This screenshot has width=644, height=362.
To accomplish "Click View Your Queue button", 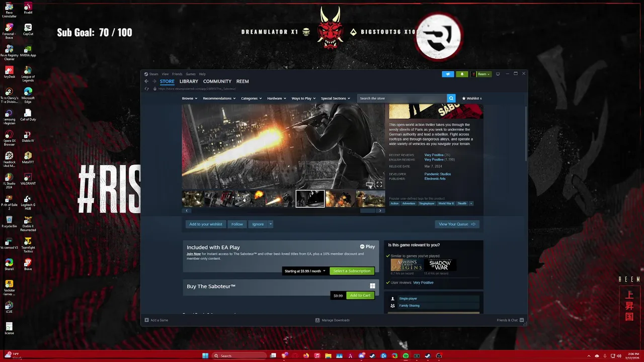I will (457, 224).
